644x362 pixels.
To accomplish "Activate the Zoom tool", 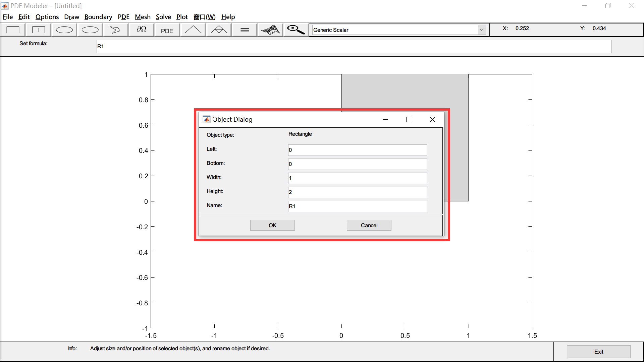I will click(295, 29).
